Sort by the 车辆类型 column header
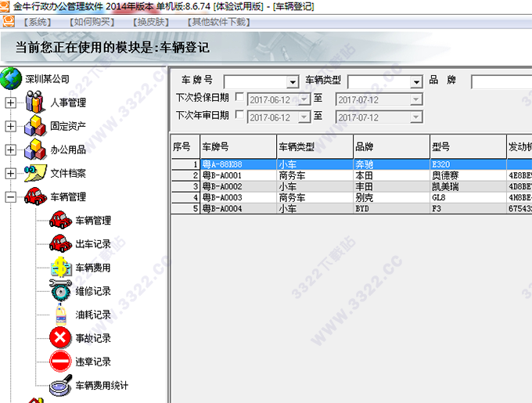 tap(315, 146)
